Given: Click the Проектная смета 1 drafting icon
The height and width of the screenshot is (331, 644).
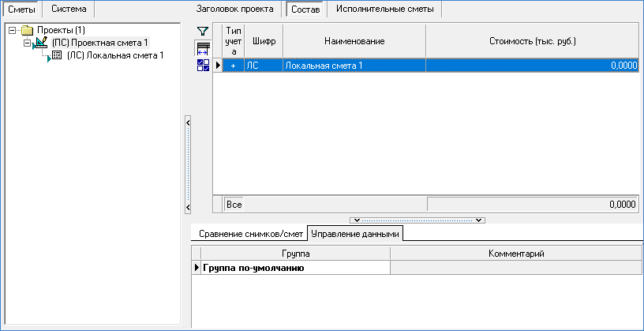Looking at the screenshot, I should click(42, 43).
